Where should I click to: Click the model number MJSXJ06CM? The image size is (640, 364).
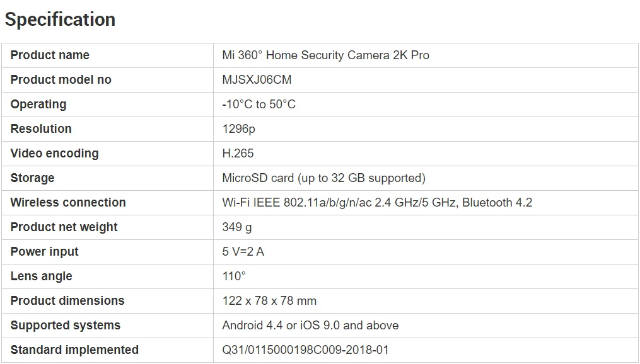tap(257, 80)
